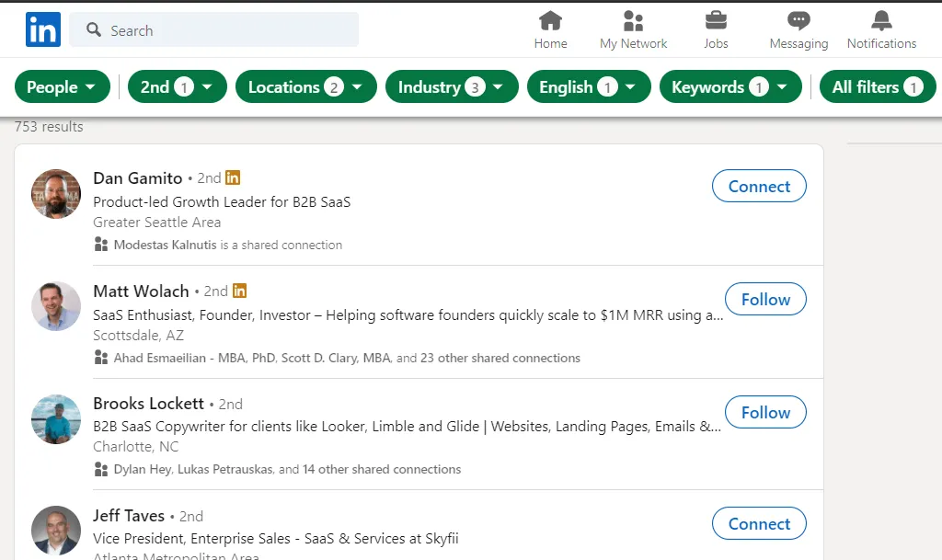Viewport: 942px width, 560px height.
Task: Open the All filters panel
Action: tap(877, 87)
